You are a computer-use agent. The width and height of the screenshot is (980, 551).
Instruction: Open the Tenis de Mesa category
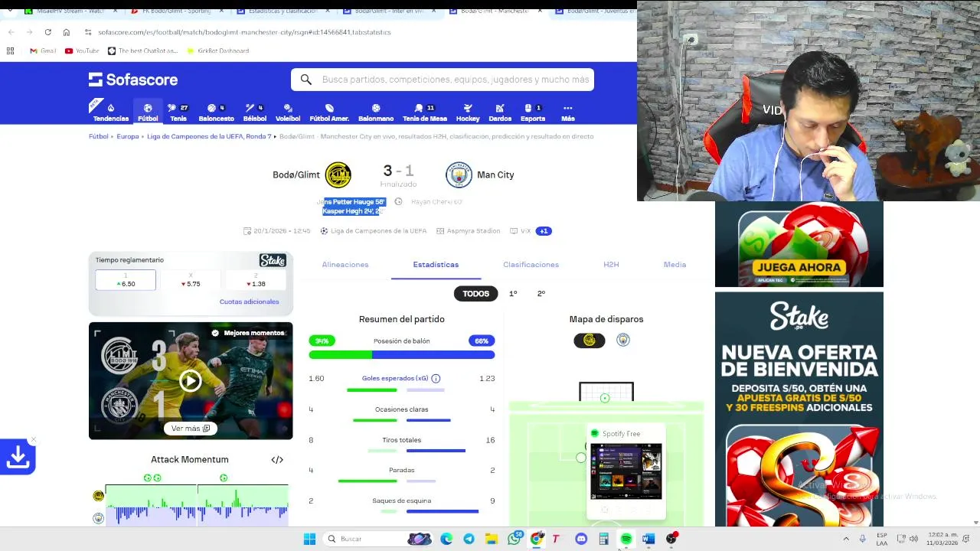pyautogui.click(x=425, y=112)
